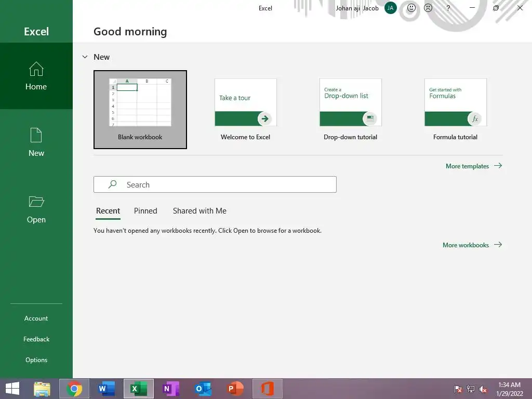Minimize the Excel window

pyautogui.click(x=472, y=7)
